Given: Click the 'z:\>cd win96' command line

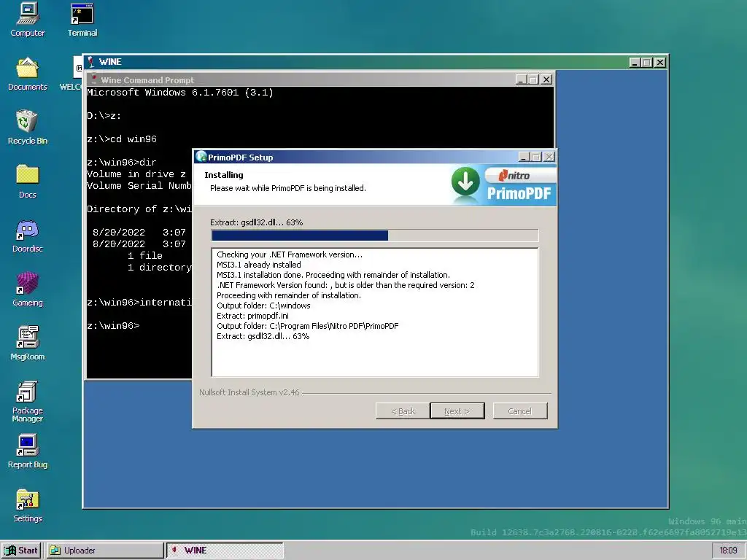Looking at the screenshot, I should coord(122,139).
